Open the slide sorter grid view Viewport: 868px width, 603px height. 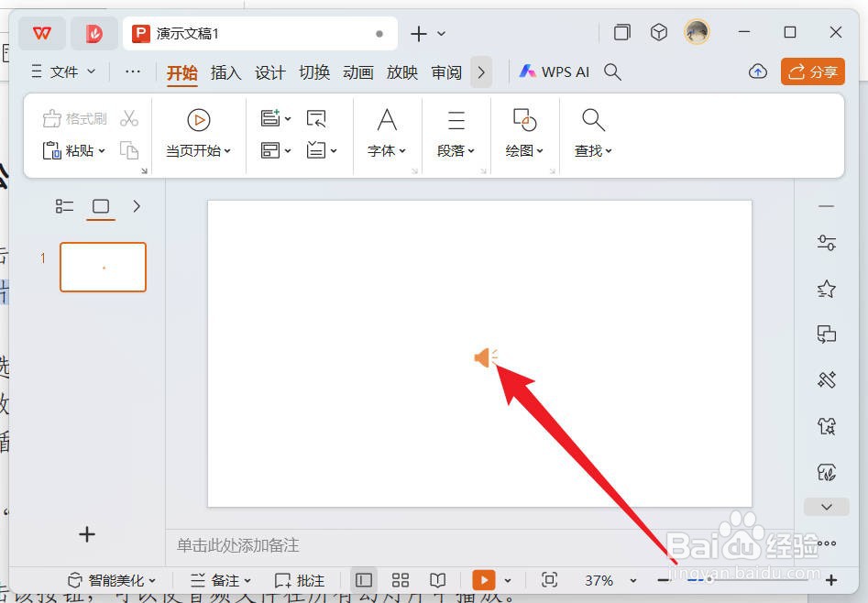coord(400,579)
